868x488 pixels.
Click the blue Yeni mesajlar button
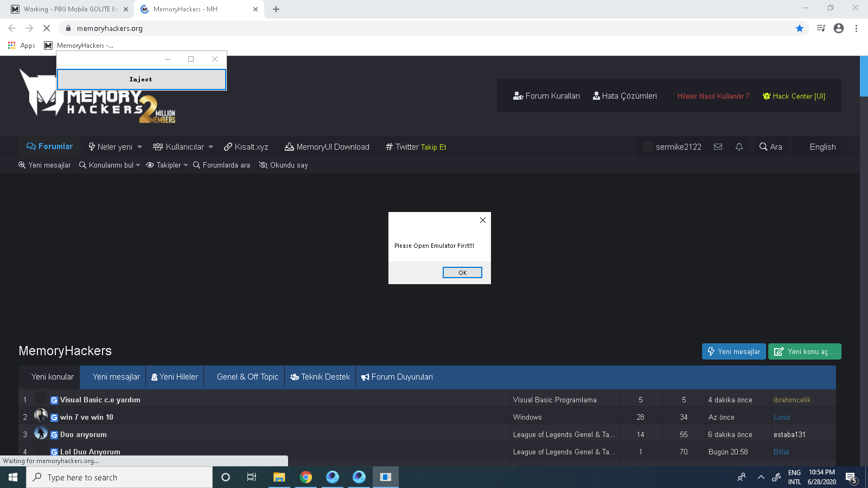(734, 351)
